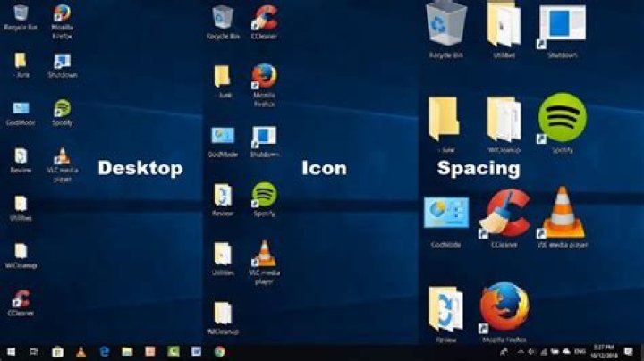Select Recycle Bin in the medium-icon panel
Image resolution: width=644 pixels, height=361 pixels.
coord(223,22)
